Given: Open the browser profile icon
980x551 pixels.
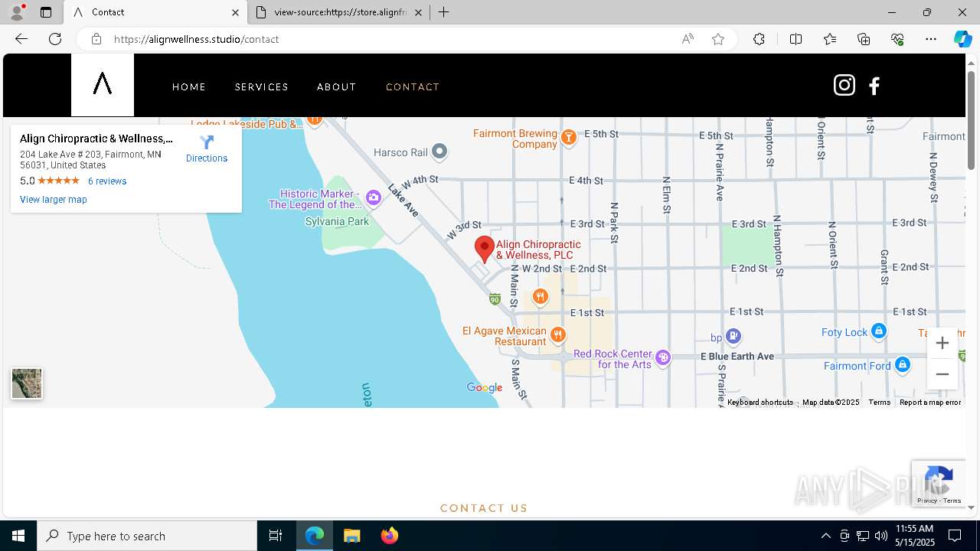Looking at the screenshot, I should [16, 11].
